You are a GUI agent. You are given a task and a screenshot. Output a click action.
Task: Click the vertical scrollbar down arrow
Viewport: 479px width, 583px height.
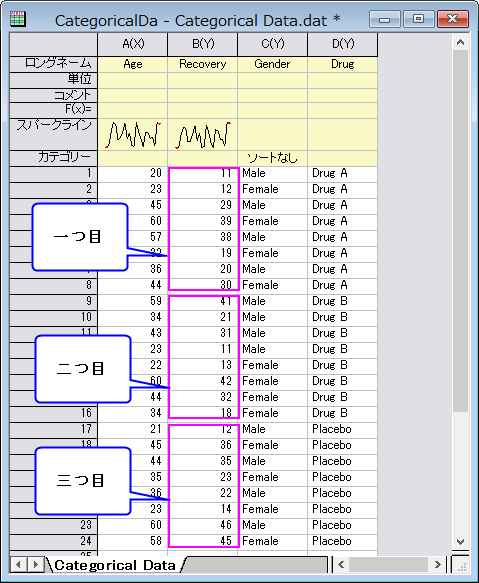point(460,542)
